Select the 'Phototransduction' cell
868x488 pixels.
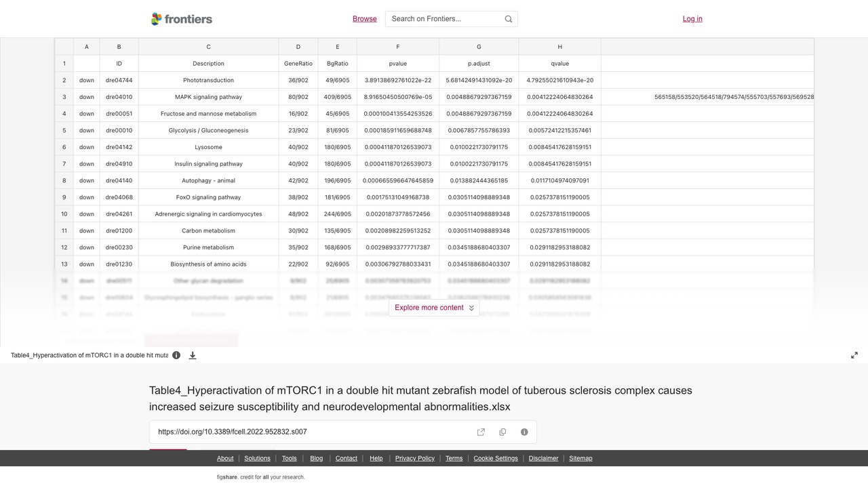208,80
